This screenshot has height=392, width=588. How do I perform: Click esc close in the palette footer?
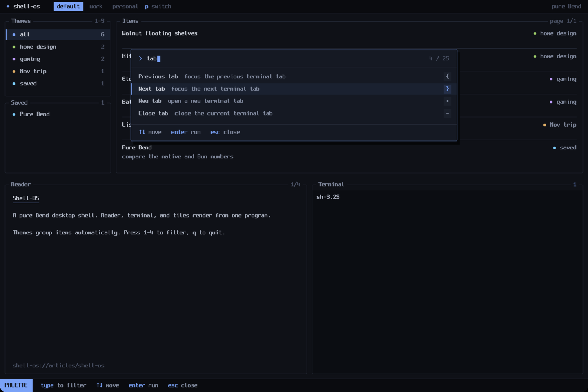pyautogui.click(x=225, y=132)
